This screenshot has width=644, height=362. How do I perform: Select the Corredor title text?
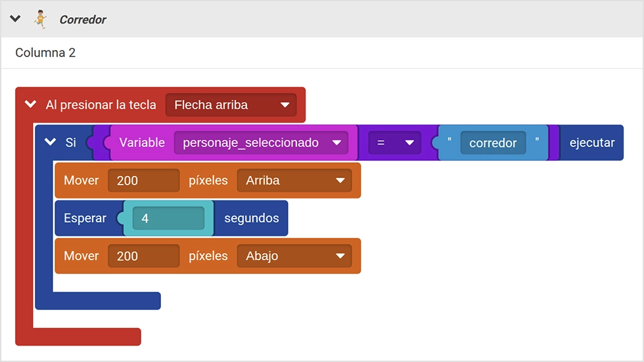click(83, 19)
